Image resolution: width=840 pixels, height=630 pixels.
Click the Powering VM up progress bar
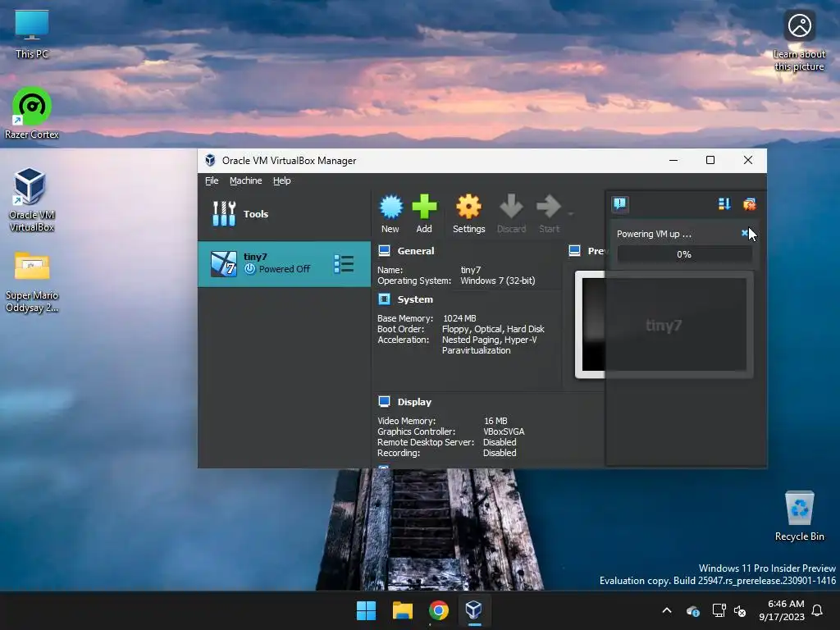[684, 254]
